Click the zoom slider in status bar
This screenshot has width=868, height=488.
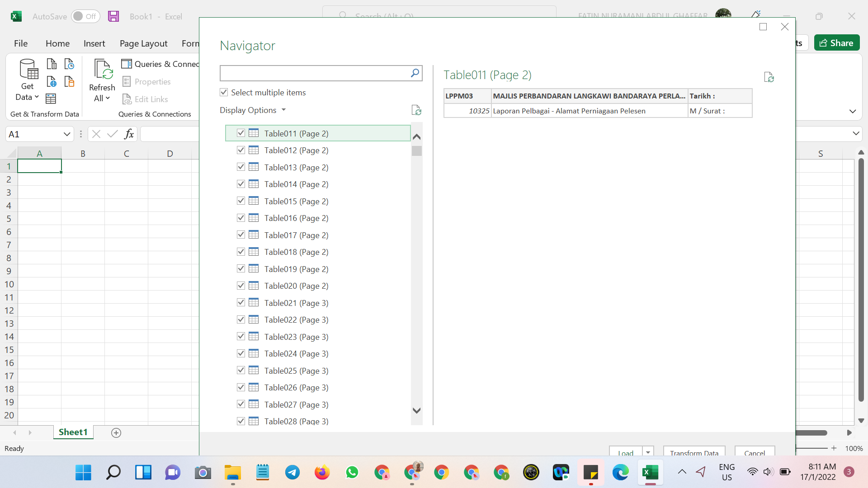coord(812,448)
